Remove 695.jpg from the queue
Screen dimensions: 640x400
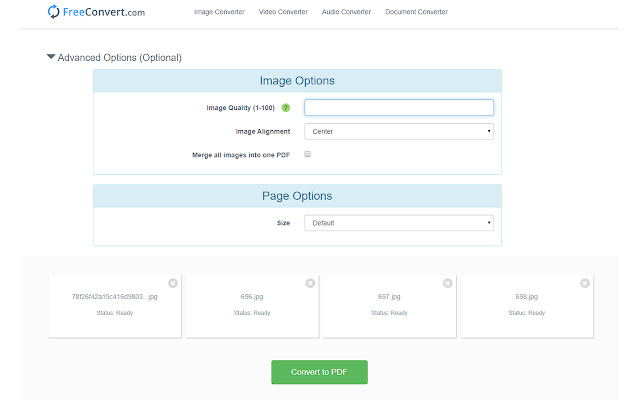(x=310, y=283)
